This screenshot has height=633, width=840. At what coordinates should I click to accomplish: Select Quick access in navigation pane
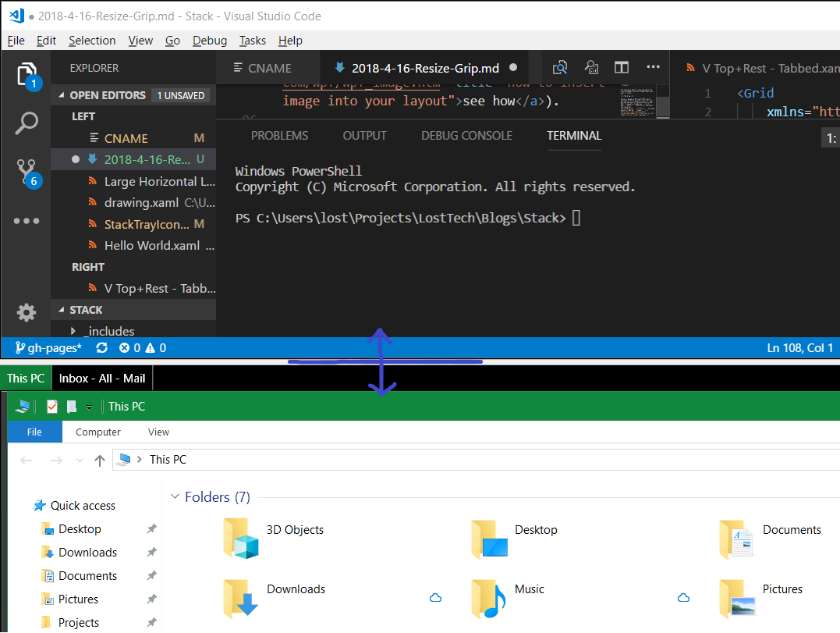(x=75, y=506)
